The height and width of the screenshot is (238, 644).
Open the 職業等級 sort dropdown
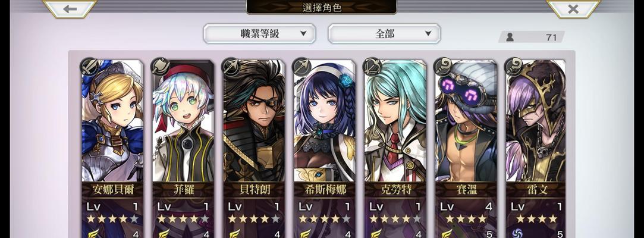260,34
